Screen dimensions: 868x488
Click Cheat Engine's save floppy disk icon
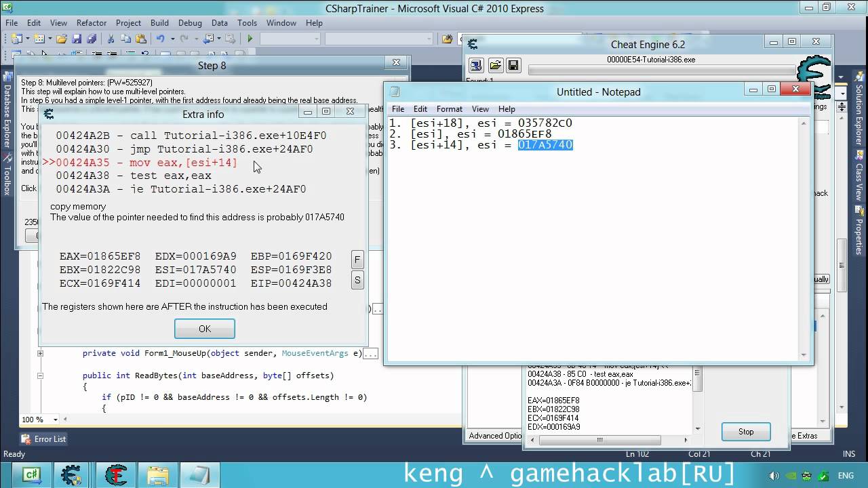pyautogui.click(x=513, y=65)
